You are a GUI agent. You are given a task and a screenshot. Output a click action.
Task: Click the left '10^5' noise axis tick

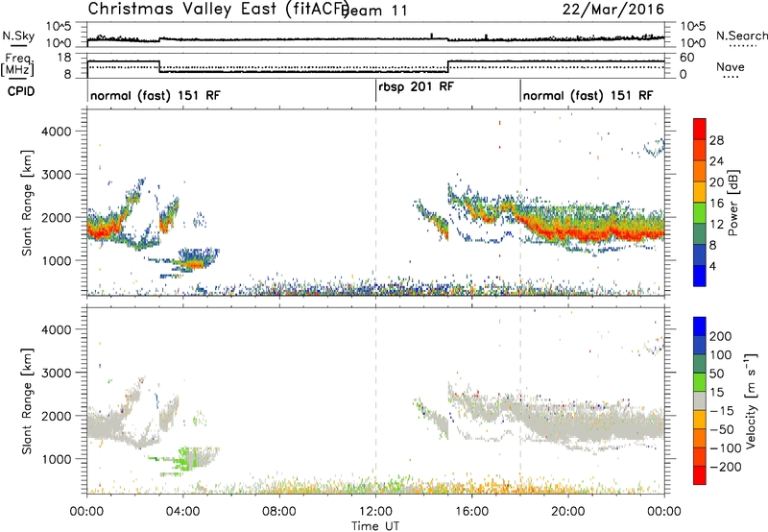coord(59,26)
